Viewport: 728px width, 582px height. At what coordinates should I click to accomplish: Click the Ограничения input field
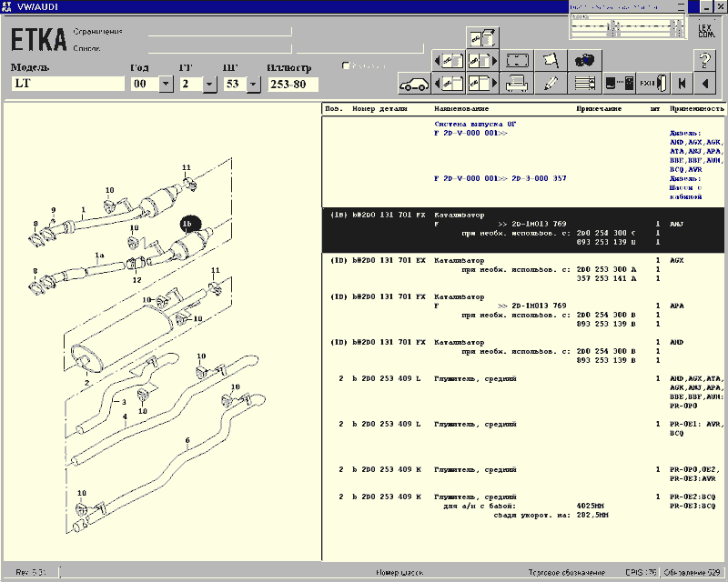click(220, 31)
